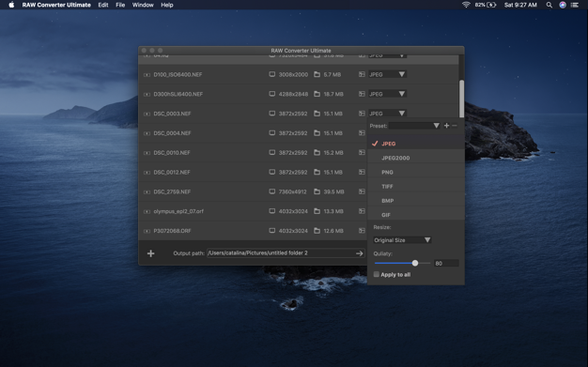Open the settings icon for DSC_2759.NEF
This screenshot has height=367, width=588.
click(x=362, y=191)
